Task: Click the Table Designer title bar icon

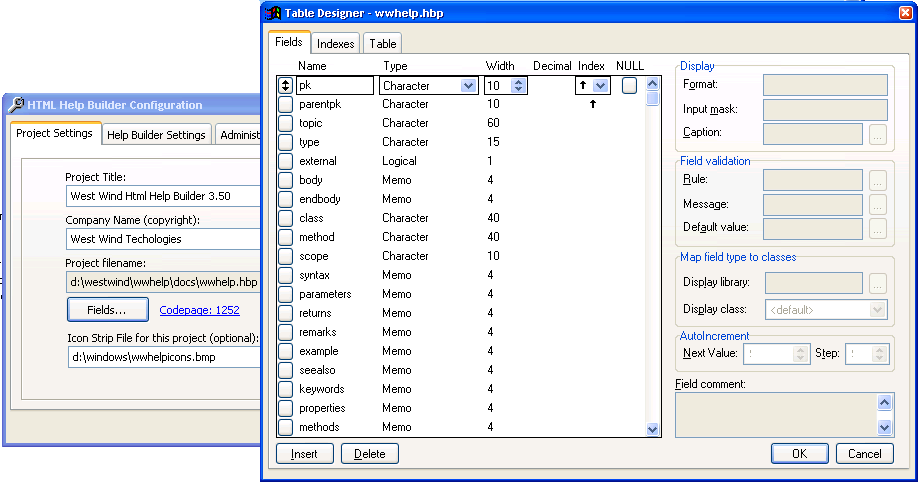Action: coord(272,13)
